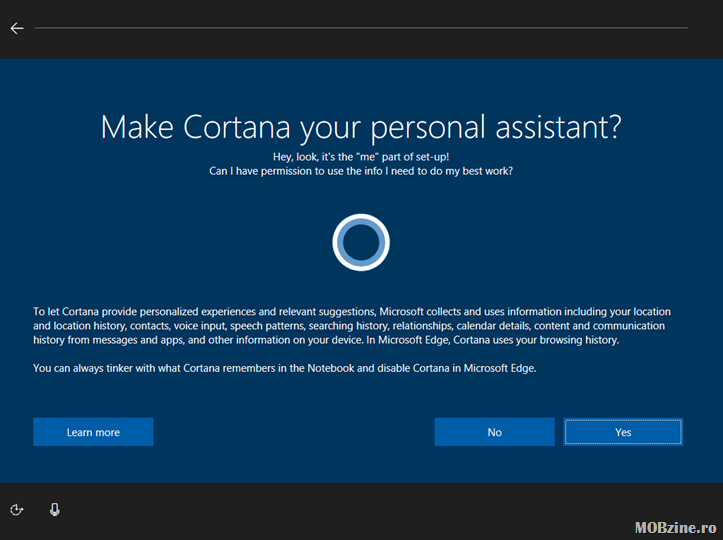The width and height of the screenshot is (723, 540).
Task: Decline Cortana with the No button
Action: click(x=494, y=432)
